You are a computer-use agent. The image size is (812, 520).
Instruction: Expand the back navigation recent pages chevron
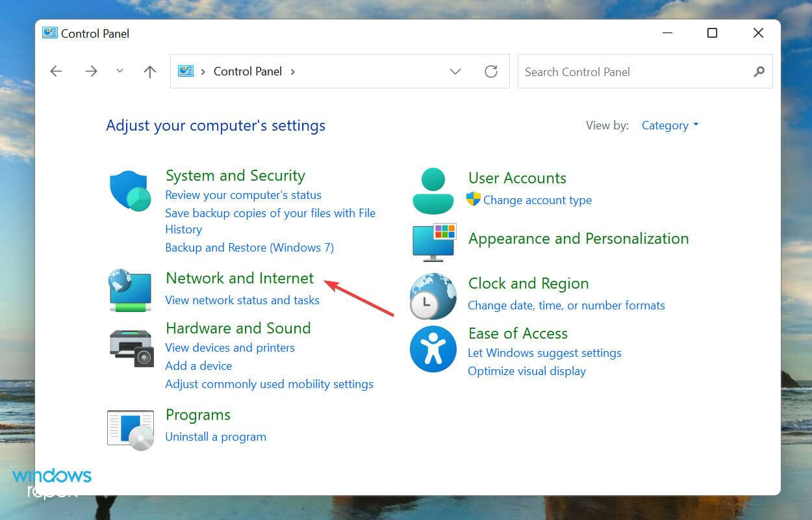[x=120, y=71]
